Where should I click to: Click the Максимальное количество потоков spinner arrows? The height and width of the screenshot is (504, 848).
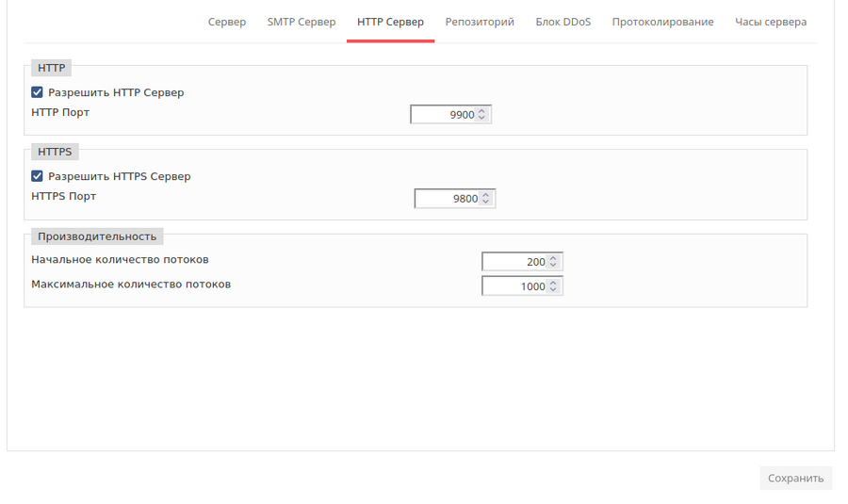click(554, 286)
